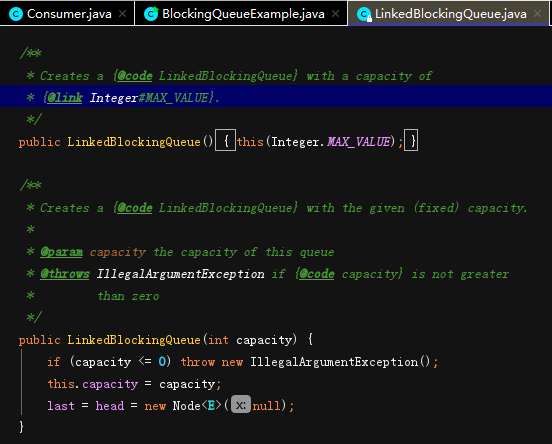The width and height of the screenshot is (552, 444).
Task: Click MAX_VALUE constant in this() call
Action: coord(358,142)
